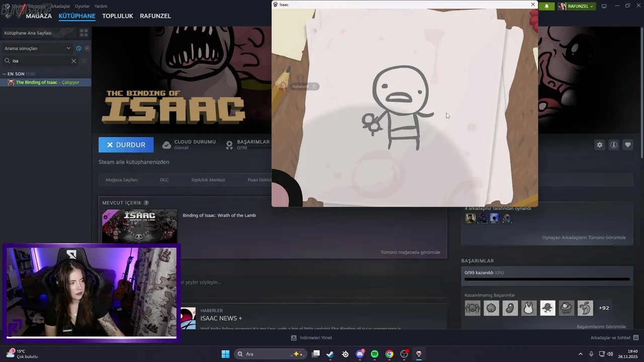The width and height of the screenshot is (644, 362).
Task: Open volume control in system tray
Action: click(x=610, y=354)
